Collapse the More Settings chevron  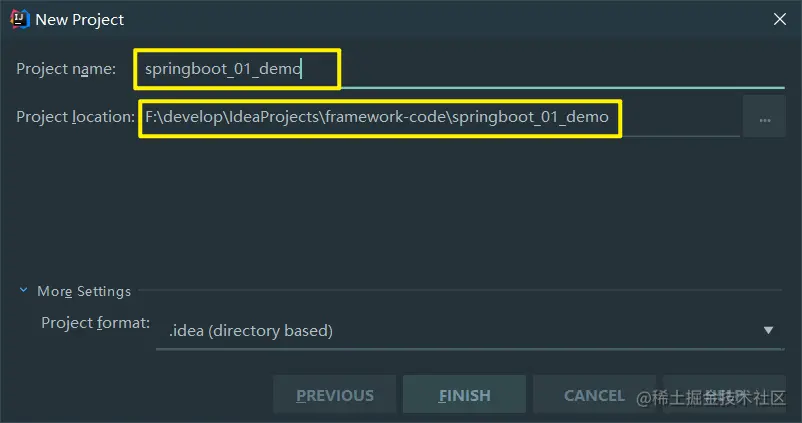23,290
